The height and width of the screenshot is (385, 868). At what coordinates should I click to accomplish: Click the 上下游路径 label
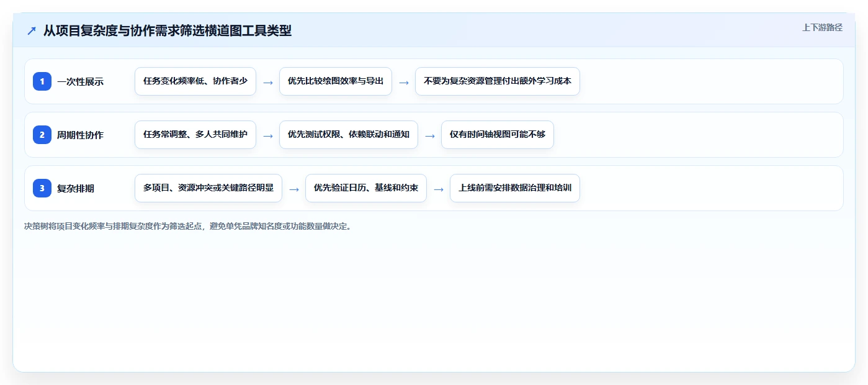click(822, 27)
